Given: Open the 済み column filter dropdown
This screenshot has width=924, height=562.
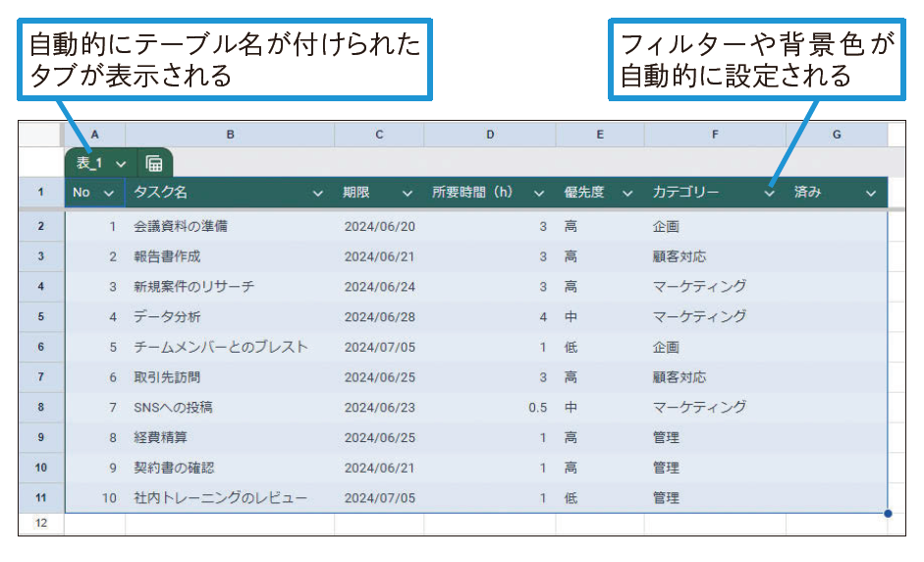Looking at the screenshot, I should coord(870,193).
